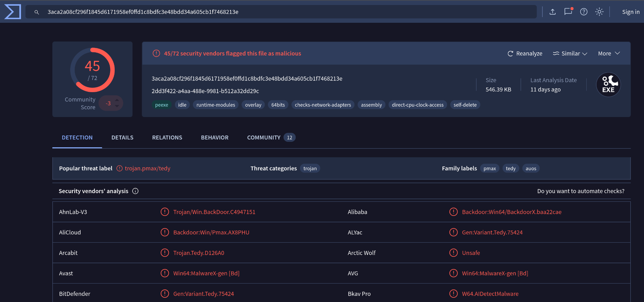Open the BEHAVIOR tab
Image resolution: width=644 pixels, height=302 pixels.
click(x=214, y=138)
